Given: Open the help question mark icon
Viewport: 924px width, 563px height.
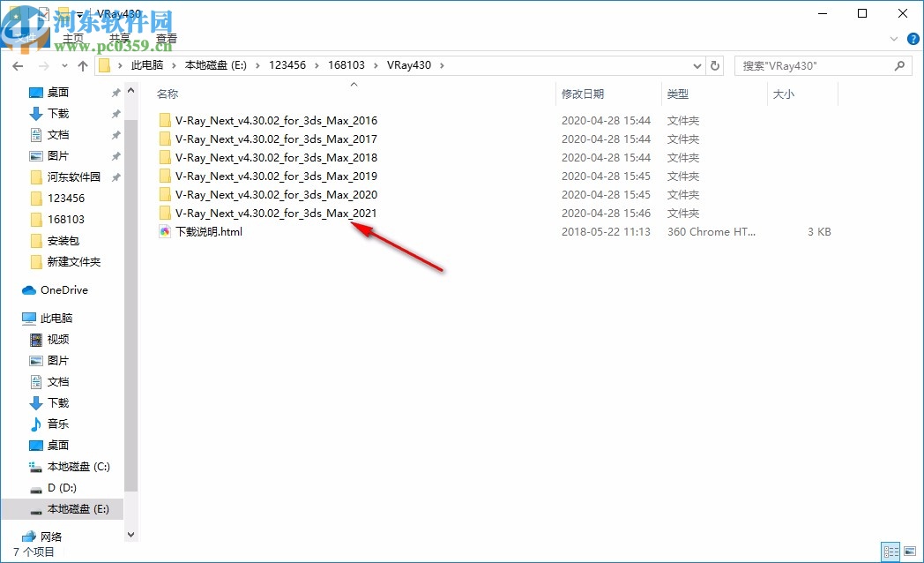Looking at the screenshot, I should tap(913, 39).
